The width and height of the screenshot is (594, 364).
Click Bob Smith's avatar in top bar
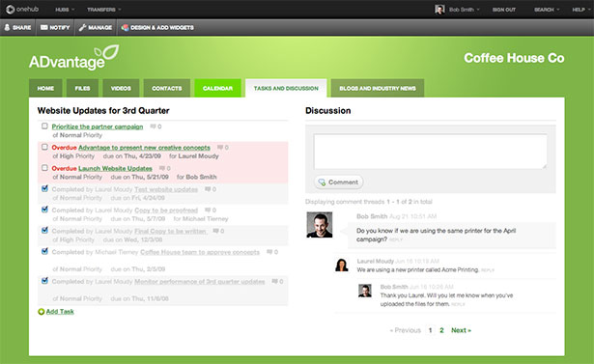439,9
